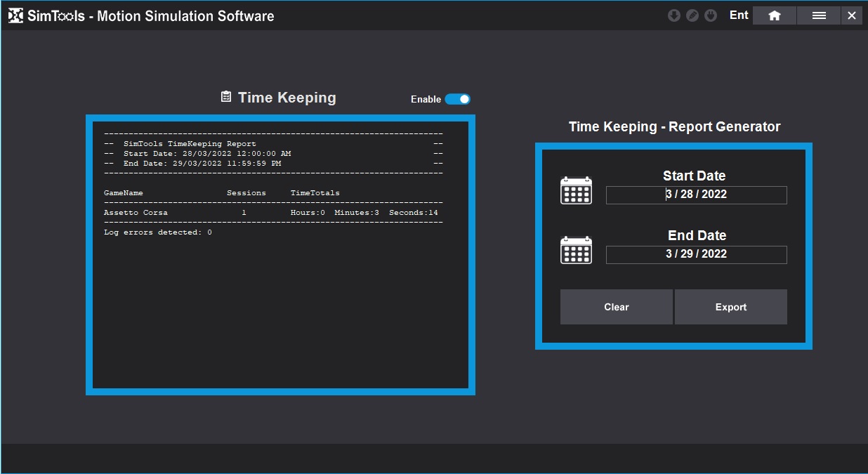Click the Sessions column header
Viewport: 868px width, 474px height.
pos(246,193)
